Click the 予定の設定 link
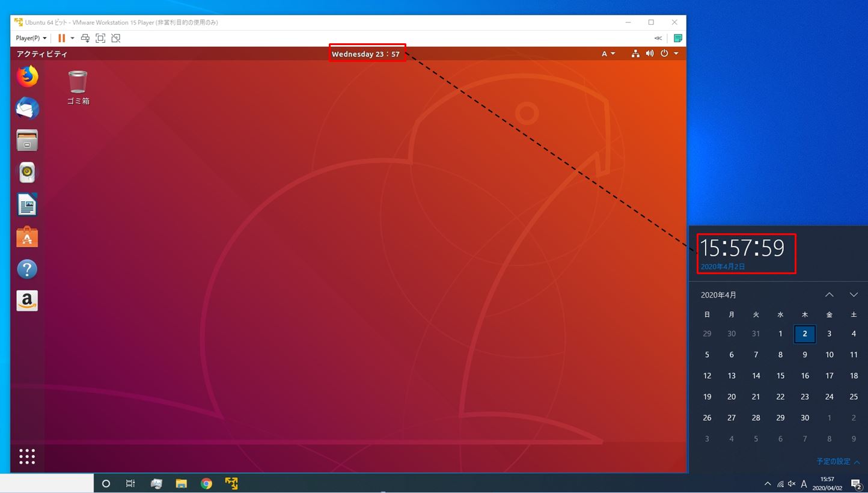 (833, 462)
